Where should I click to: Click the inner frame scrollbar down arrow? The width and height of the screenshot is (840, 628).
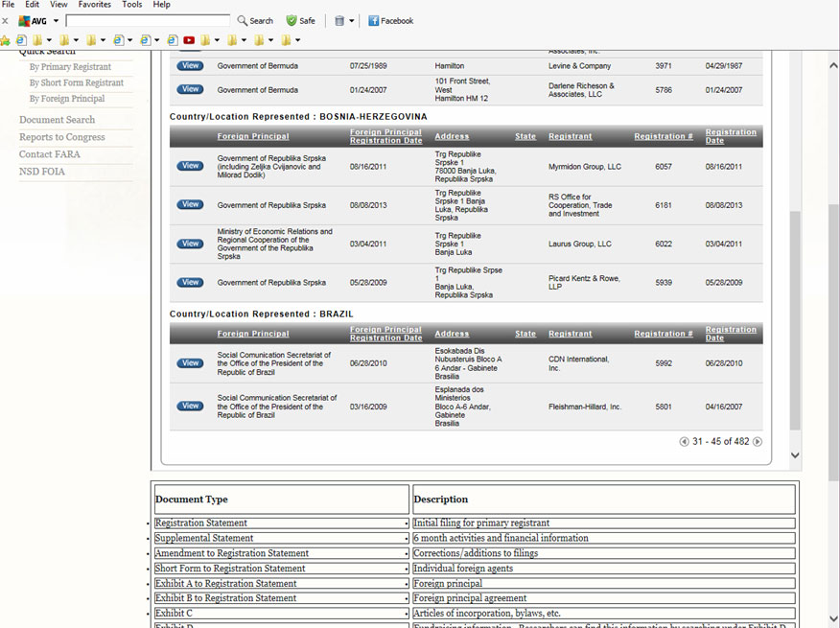click(795, 455)
